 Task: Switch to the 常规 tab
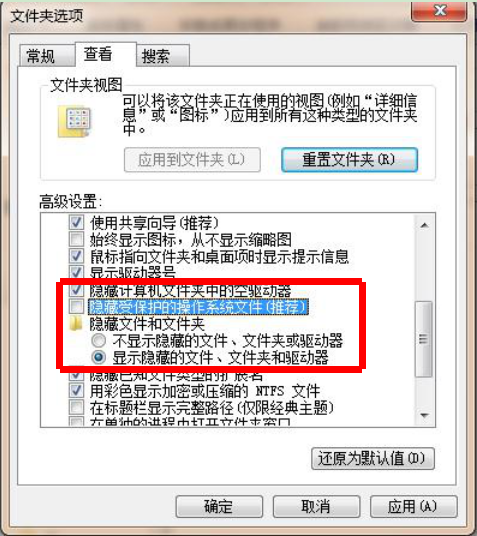[x=47, y=56]
